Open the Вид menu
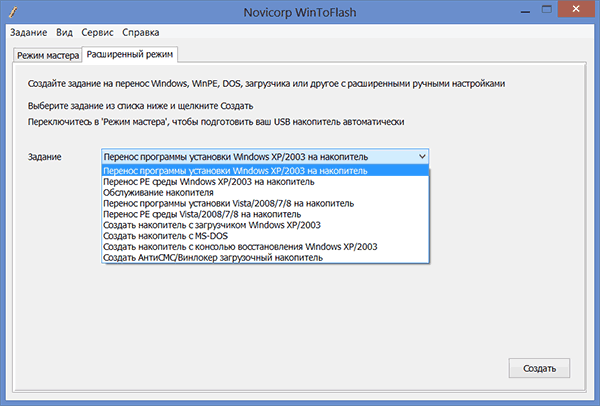The height and width of the screenshot is (406, 600). (64, 33)
